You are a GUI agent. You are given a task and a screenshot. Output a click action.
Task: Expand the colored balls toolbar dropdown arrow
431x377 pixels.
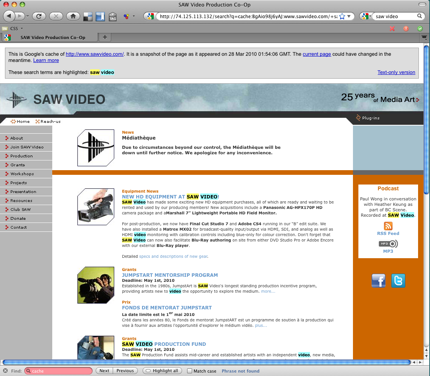click(134, 16)
